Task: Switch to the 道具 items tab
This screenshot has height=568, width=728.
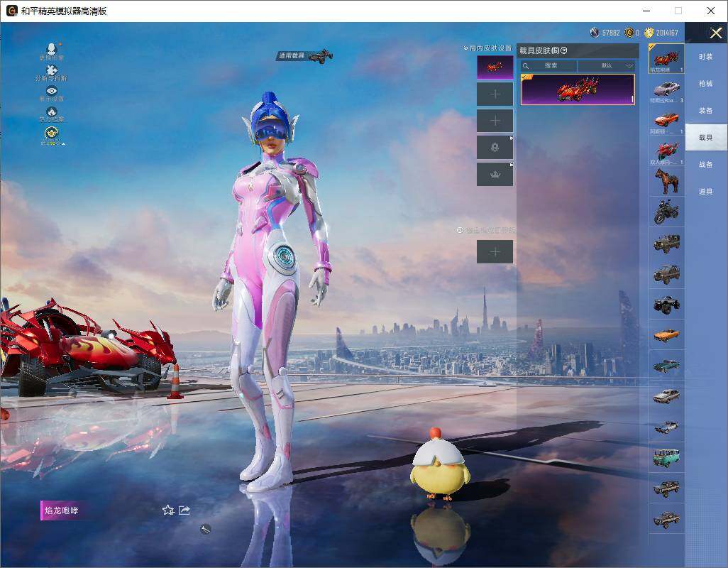Action: point(706,192)
